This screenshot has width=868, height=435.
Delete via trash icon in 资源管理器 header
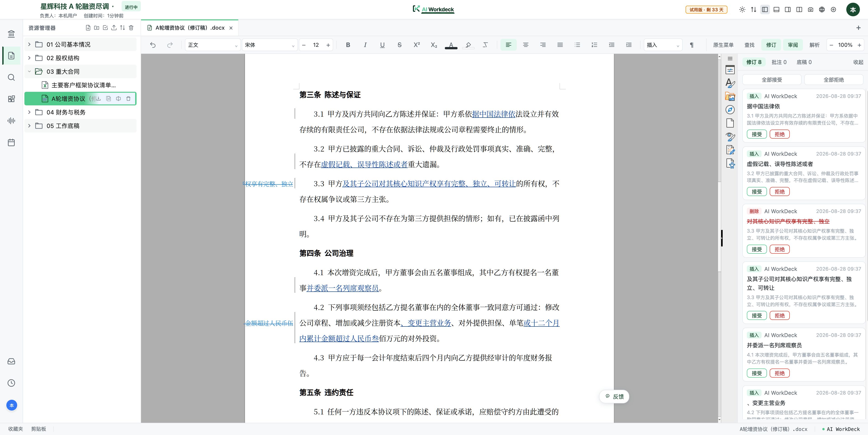(x=131, y=28)
